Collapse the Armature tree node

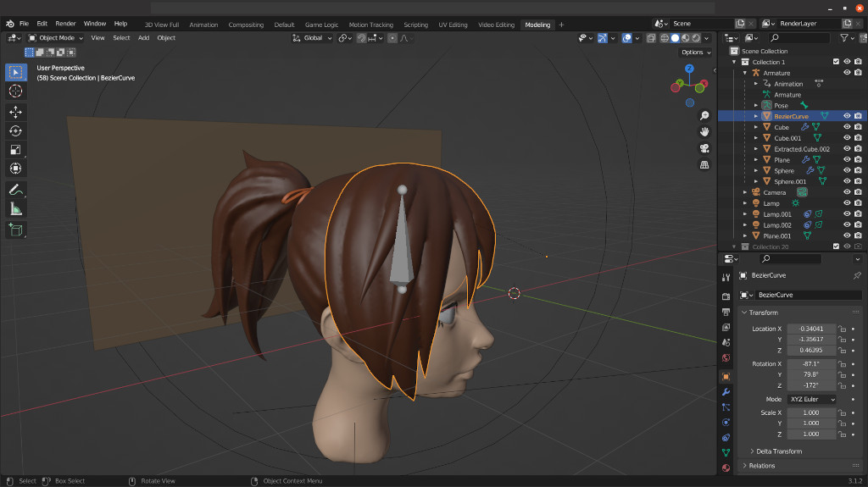(745, 73)
